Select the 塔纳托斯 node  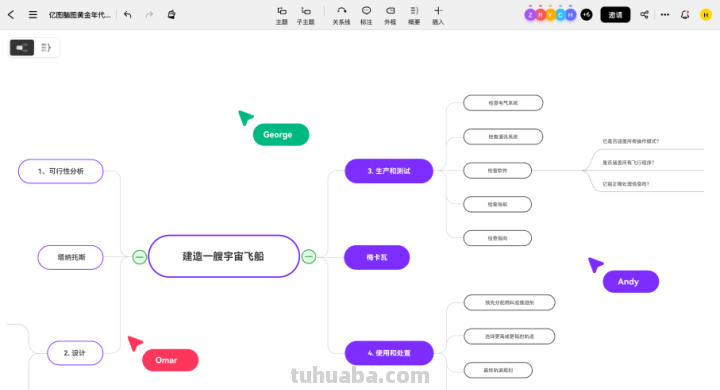71,257
